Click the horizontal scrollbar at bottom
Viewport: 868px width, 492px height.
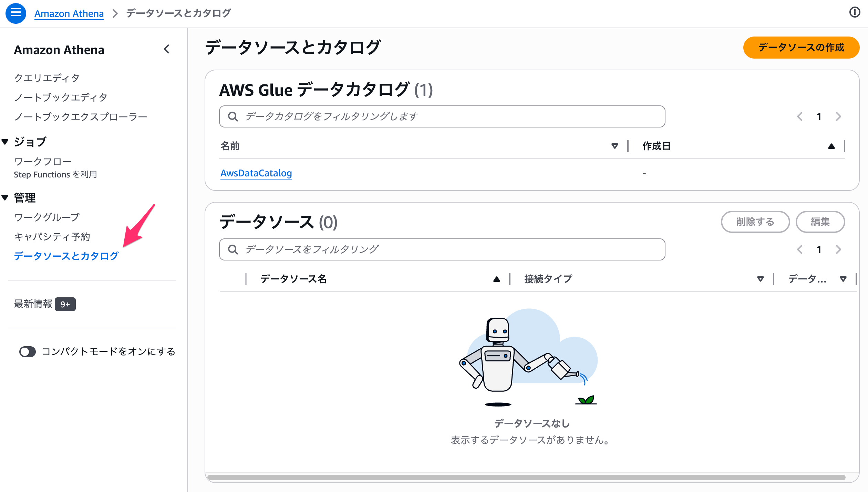pos(526,478)
